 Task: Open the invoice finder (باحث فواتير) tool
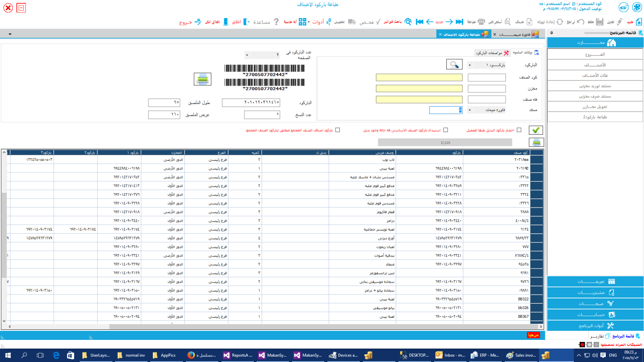(408, 22)
